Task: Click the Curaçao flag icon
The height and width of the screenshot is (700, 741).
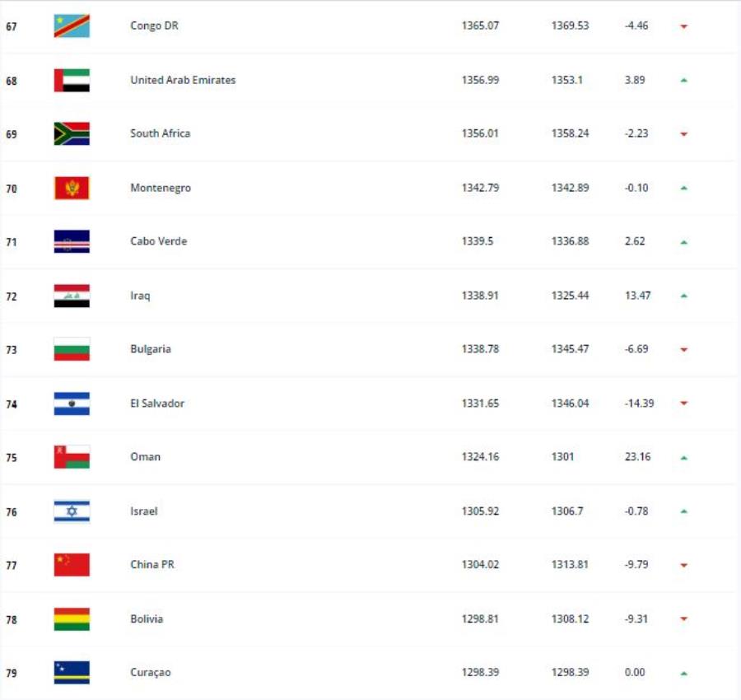Action: coord(72,673)
